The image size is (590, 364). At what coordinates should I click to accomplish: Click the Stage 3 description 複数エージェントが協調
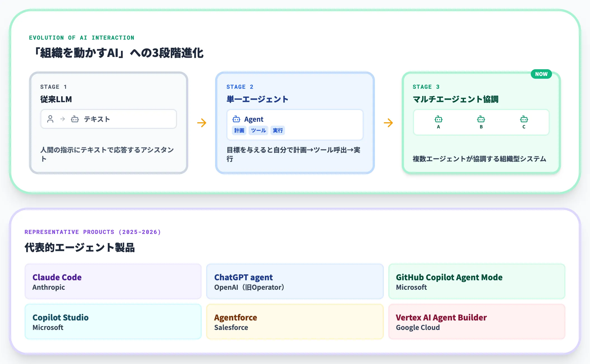click(479, 159)
